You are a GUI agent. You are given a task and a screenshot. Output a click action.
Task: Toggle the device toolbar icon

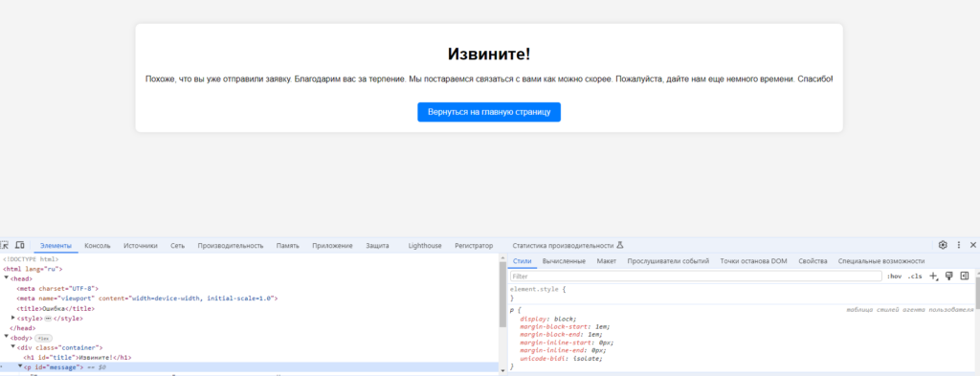click(19, 246)
